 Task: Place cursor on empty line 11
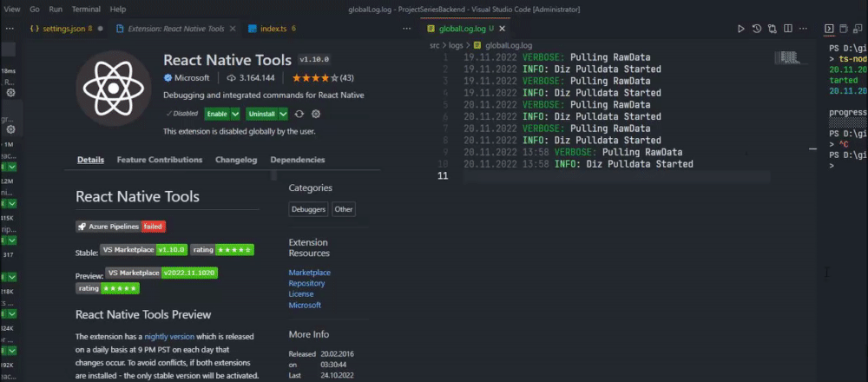616,176
